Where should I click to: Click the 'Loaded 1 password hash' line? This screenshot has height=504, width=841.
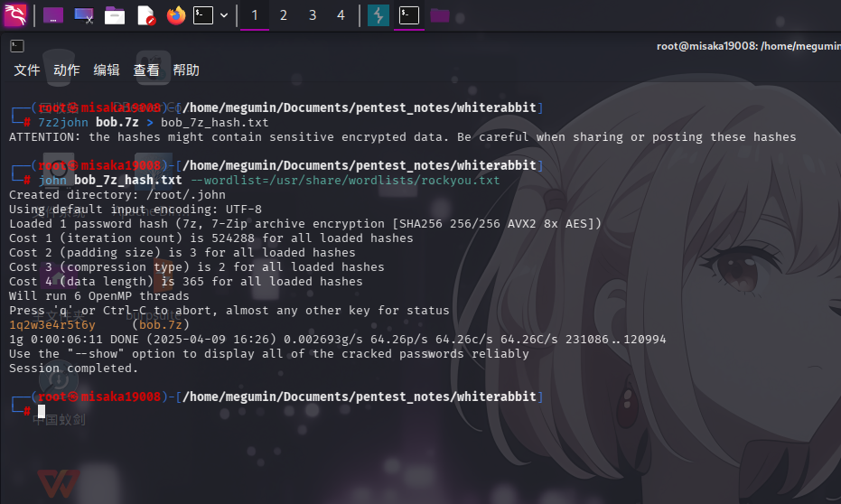(305, 224)
